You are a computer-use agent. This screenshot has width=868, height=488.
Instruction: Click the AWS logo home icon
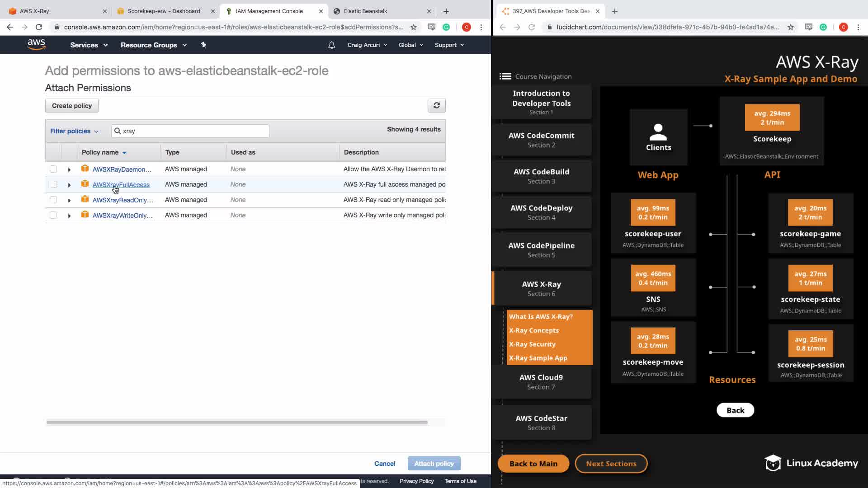(x=36, y=44)
